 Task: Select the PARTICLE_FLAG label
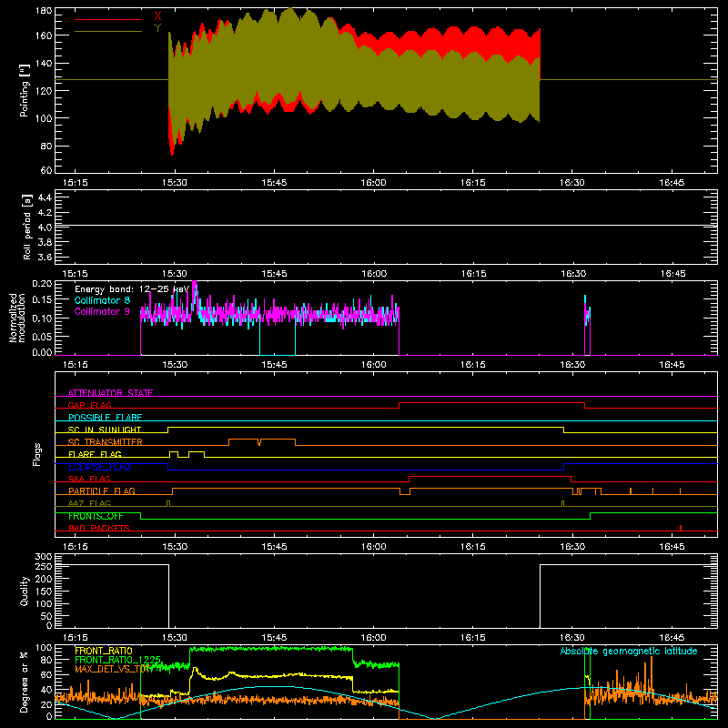point(102,490)
